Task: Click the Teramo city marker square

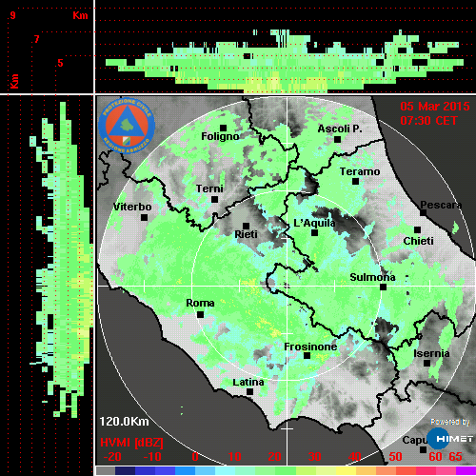Action: point(355,182)
